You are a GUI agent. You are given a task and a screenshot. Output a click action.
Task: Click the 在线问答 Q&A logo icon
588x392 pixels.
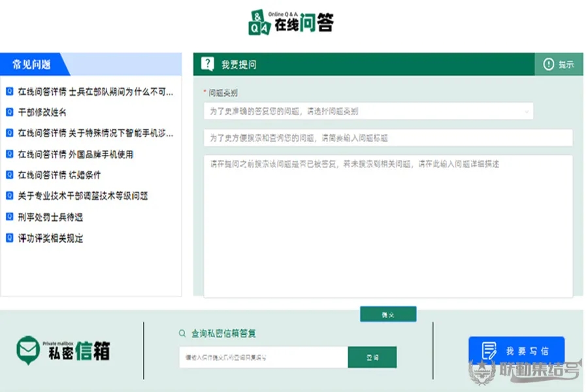point(259,23)
